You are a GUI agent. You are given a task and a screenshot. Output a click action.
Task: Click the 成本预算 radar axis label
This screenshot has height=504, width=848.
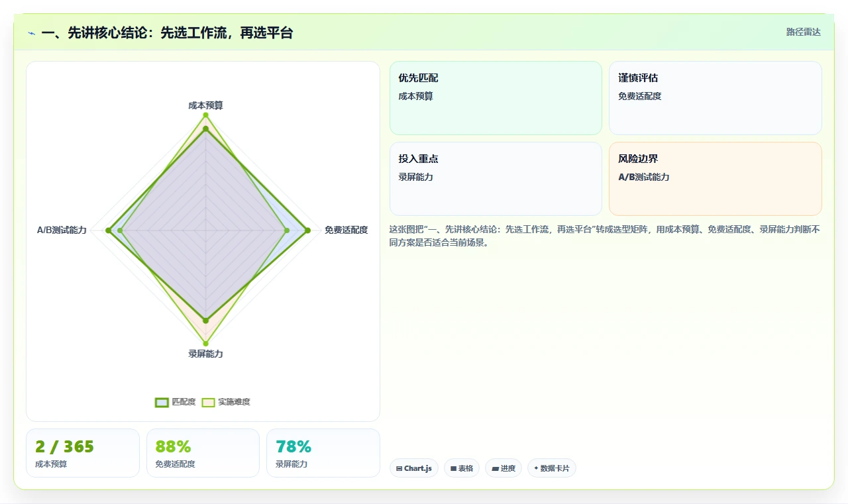tap(205, 105)
